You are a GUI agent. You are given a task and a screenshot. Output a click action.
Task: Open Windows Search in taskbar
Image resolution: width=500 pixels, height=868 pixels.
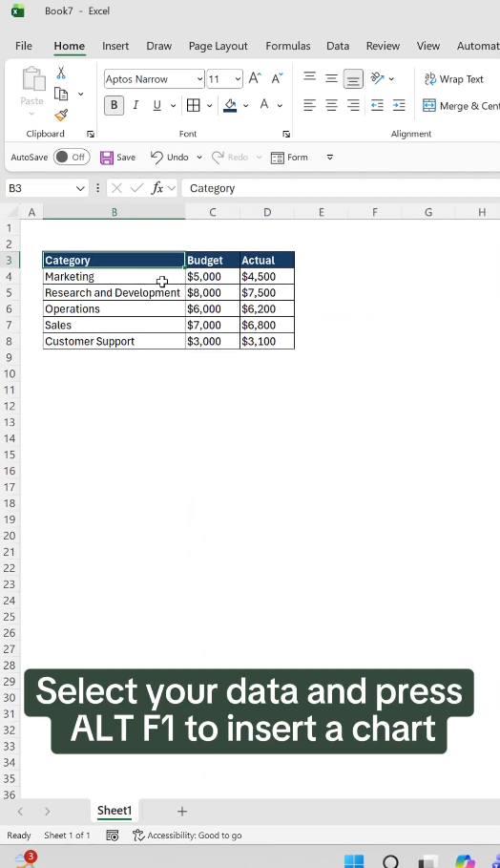coord(390,861)
